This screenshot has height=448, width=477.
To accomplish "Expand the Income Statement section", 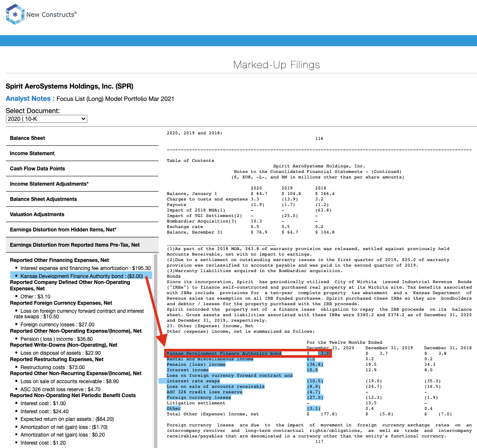I will coord(82,153).
